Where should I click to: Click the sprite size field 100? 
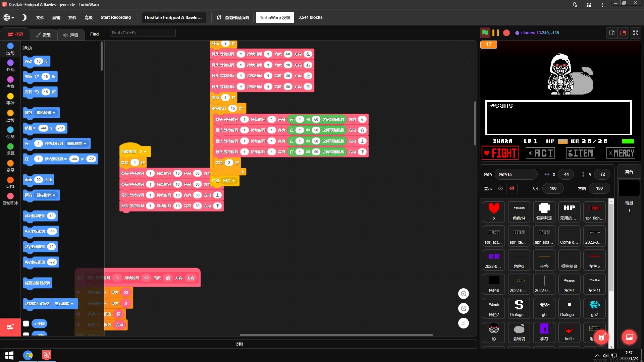coord(553,188)
